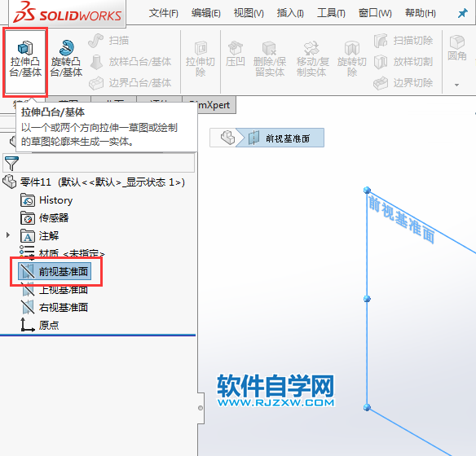This screenshot has width=476, height=456.
Task: Select the Revolved Boss/Base (旋转凸台/基体) tool
Action: click(x=66, y=59)
